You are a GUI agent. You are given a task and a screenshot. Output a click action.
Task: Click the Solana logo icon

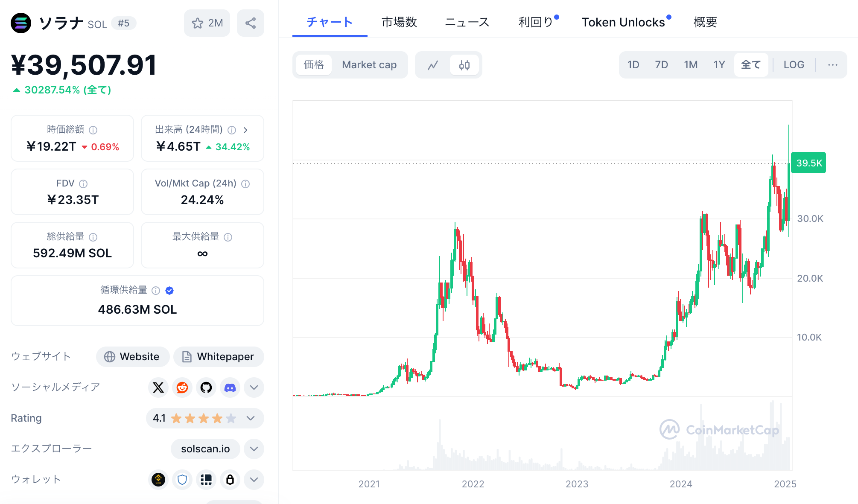[21, 23]
